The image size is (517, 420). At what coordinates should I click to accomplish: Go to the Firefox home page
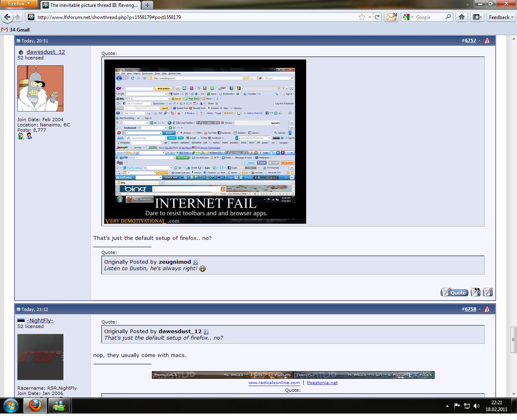462,17
